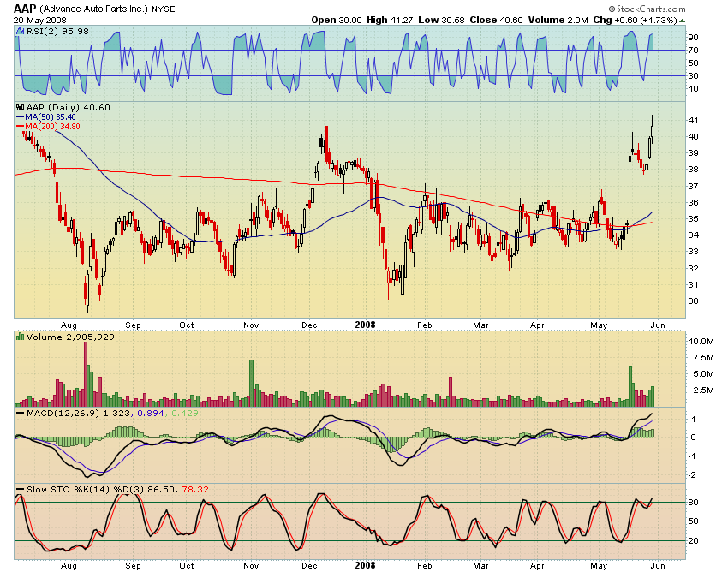Screen dimensions: 728x572
Task: Click the 2.5M level on the volume scale
Action: [703, 390]
